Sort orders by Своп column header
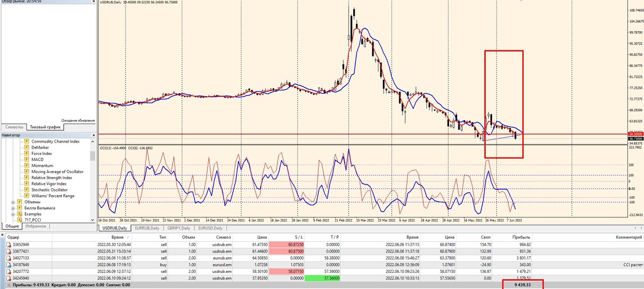 tap(475, 236)
